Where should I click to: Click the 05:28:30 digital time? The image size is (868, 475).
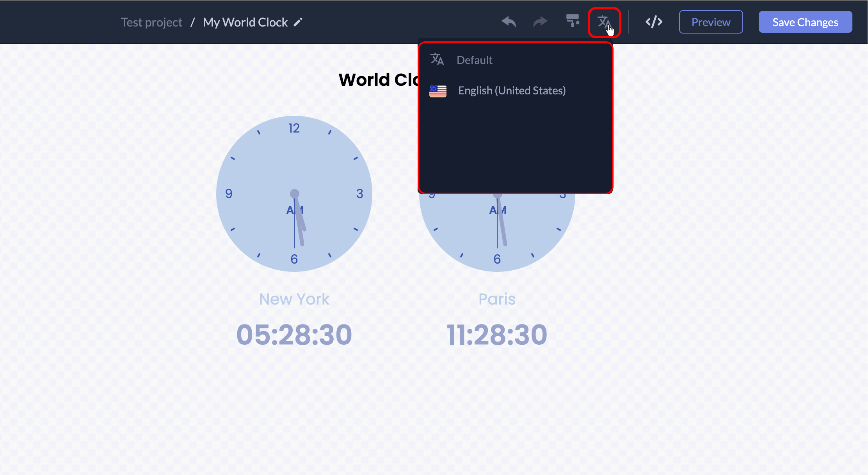(x=294, y=335)
